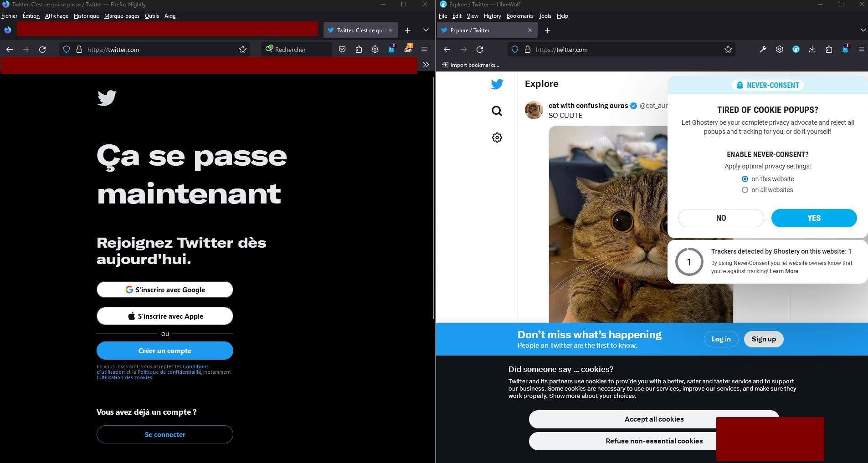Open Tools menu in LibreWolf
Viewport: 868px width, 463px height.
545,16
